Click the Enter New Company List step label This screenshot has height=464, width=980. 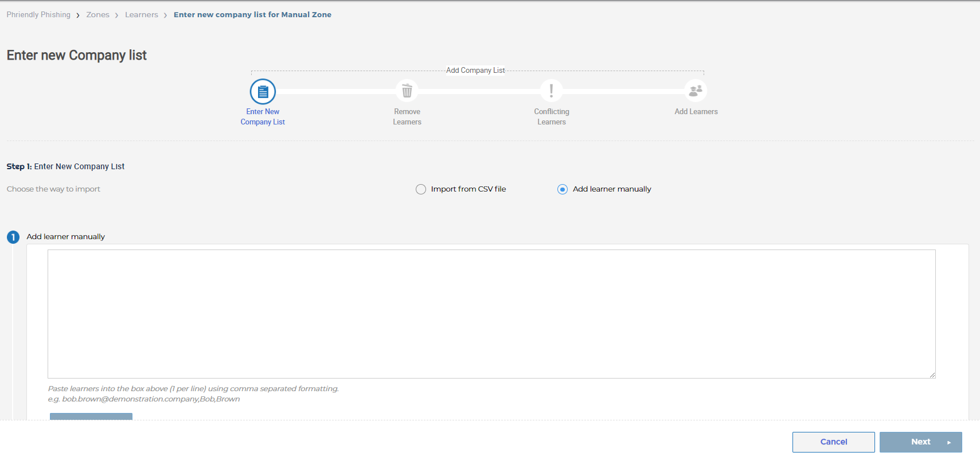click(x=263, y=117)
